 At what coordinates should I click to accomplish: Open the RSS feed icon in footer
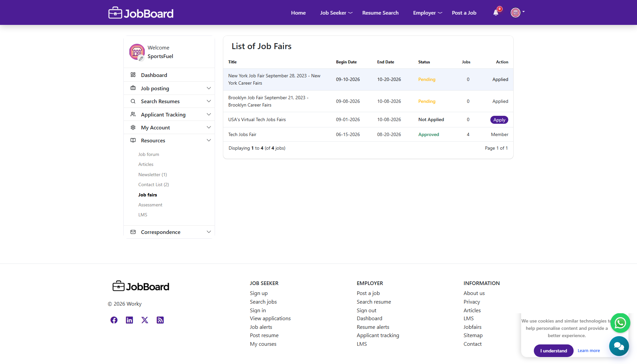(x=160, y=320)
